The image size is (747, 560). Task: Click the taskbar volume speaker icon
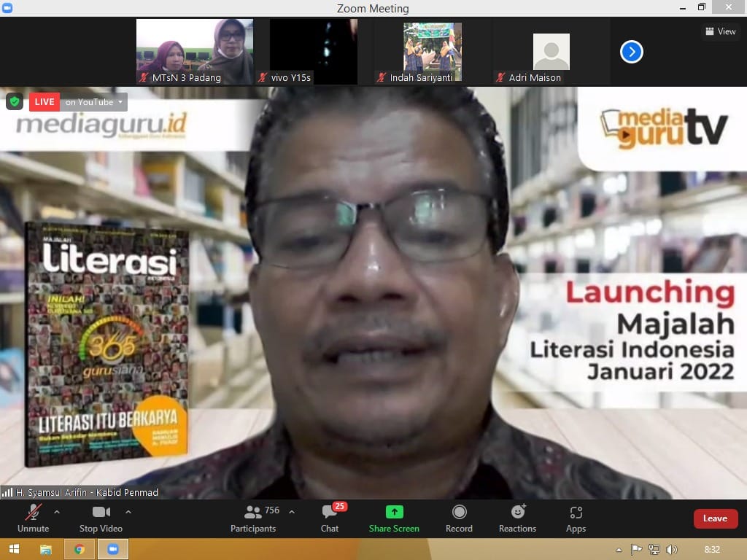click(x=671, y=549)
